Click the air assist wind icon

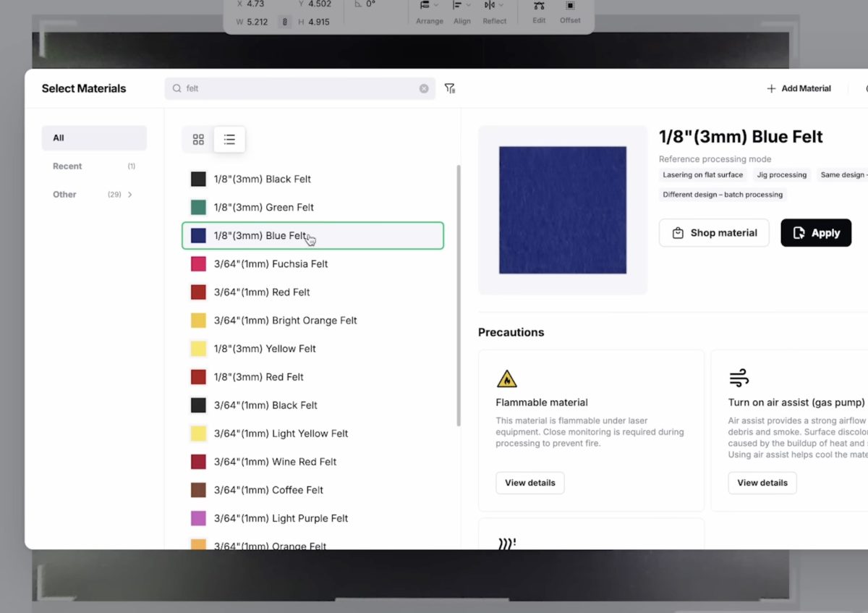739,378
